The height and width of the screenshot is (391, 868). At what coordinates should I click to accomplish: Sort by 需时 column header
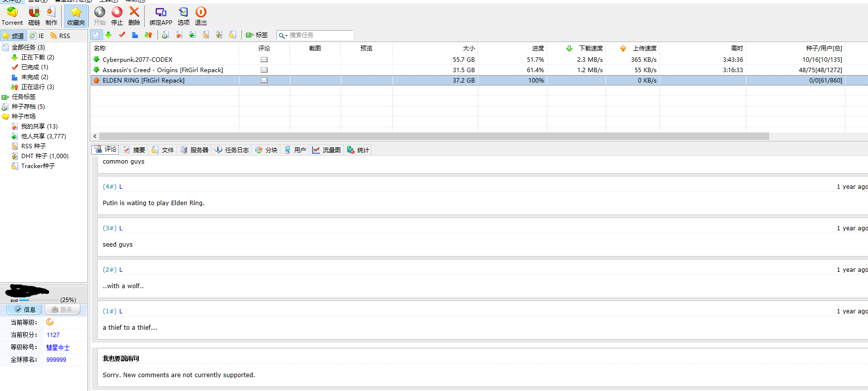(x=703, y=48)
